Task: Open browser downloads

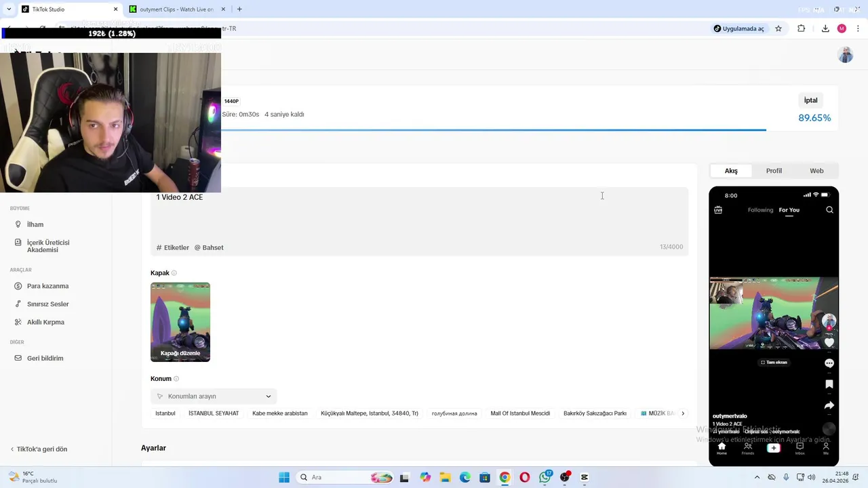Action: [x=825, y=28]
